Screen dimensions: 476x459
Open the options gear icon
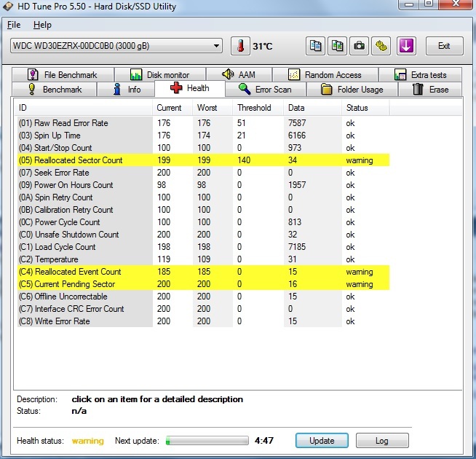pyautogui.click(x=381, y=46)
